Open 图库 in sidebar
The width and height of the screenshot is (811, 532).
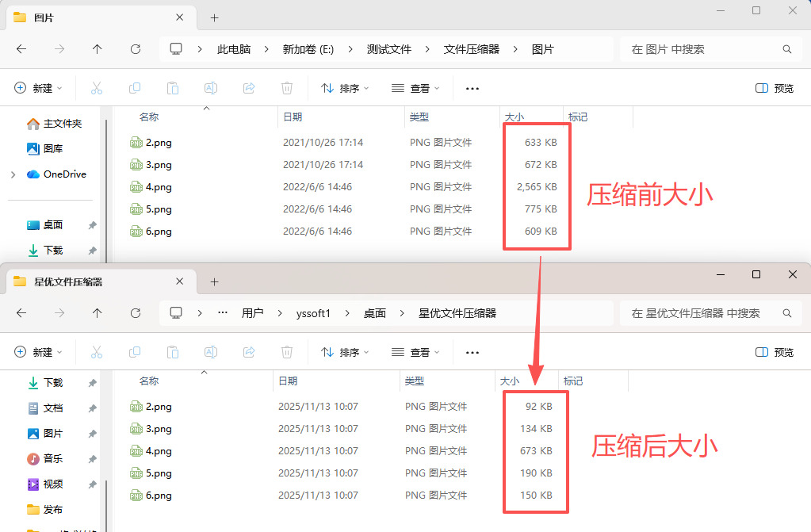[x=45, y=149]
